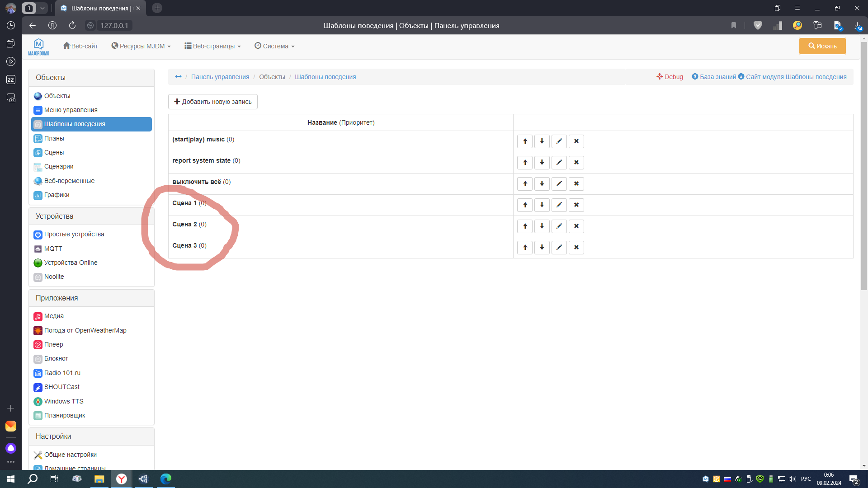Open 'База знаний' knowledge base link
868x488 pixels.
[x=714, y=77]
